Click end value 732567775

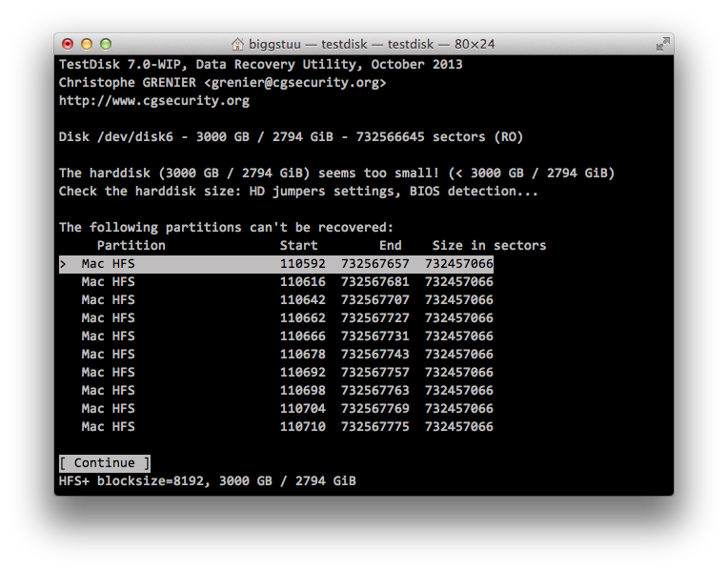tap(375, 427)
